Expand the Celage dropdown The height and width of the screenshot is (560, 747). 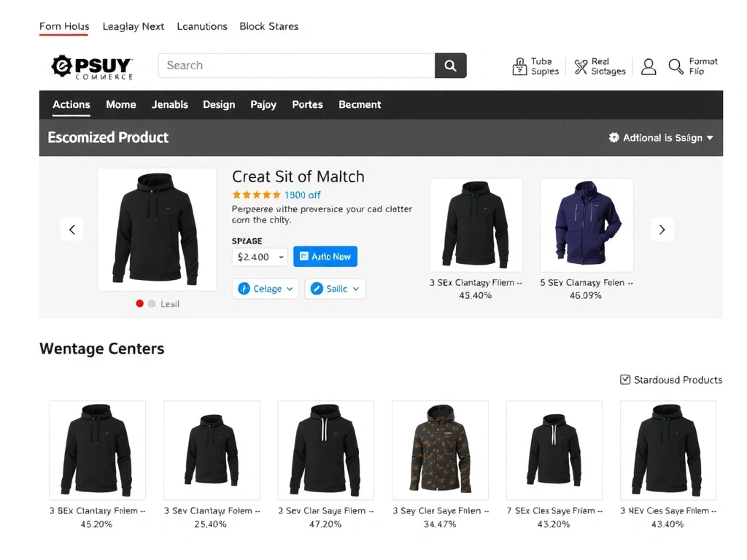click(x=266, y=289)
